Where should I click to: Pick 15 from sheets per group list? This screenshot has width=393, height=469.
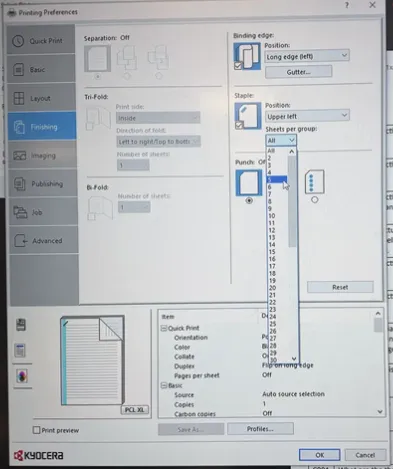[x=277, y=252]
